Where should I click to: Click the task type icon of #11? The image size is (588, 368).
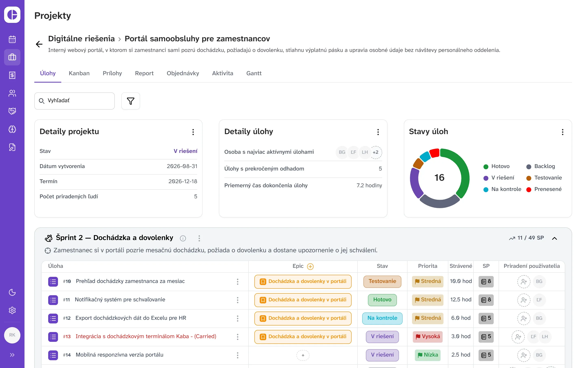click(x=53, y=300)
